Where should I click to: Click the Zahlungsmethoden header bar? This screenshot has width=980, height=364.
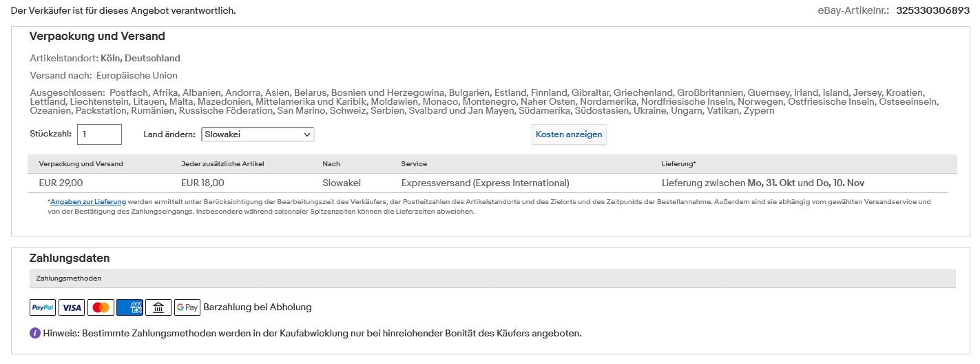(493, 279)
